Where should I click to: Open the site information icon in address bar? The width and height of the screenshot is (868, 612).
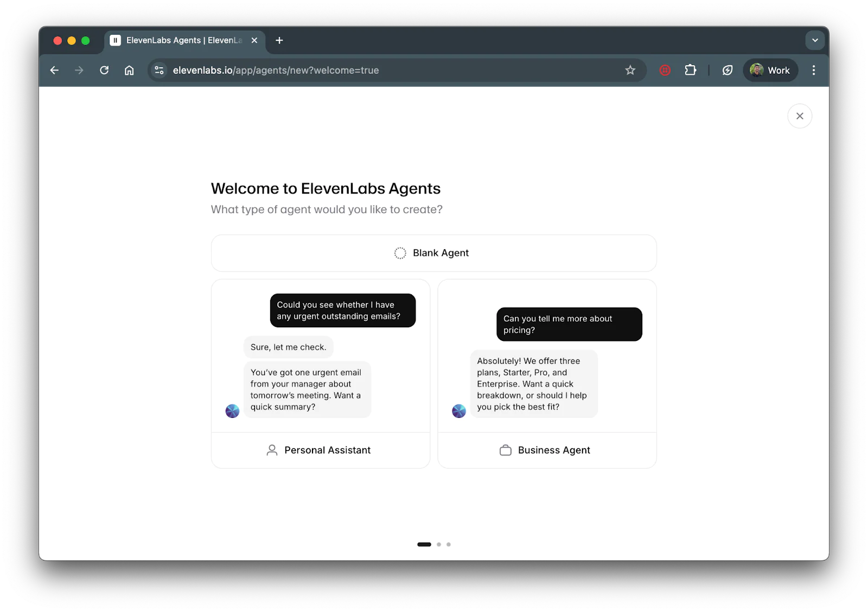click(159, 70)
